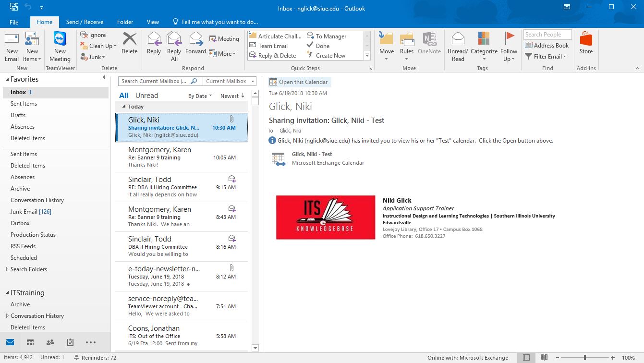The height and width of the screenshot is (363, 644).
Task: Toggle the Unread message filter
Action: click(146, 96)
